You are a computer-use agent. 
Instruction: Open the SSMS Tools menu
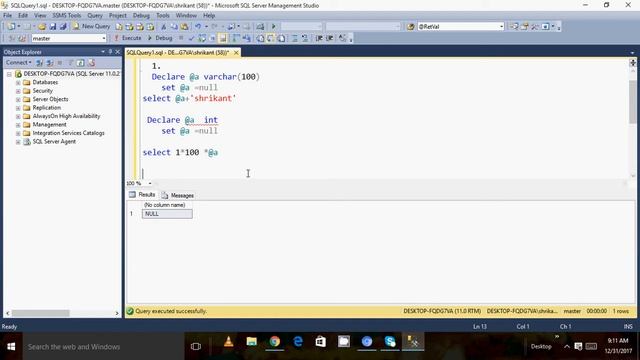pyautogui.click(x=67, y=16)
